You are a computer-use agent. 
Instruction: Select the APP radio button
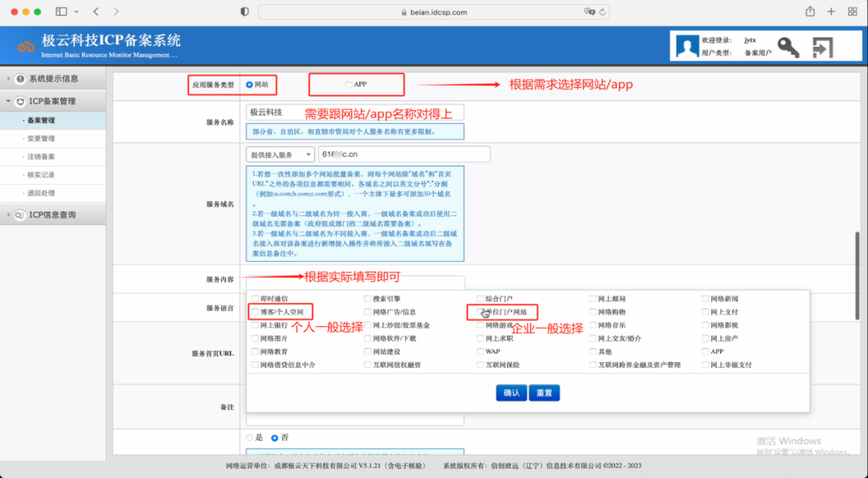tap(348, 84)
